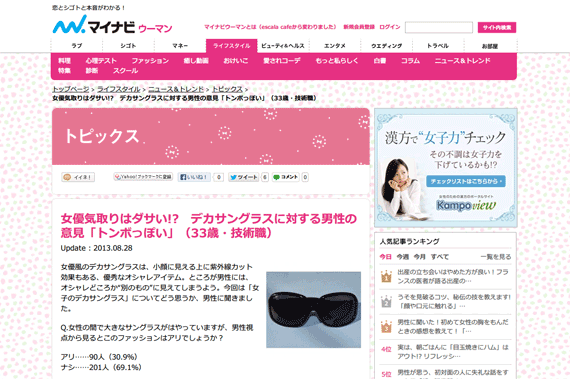Click the トップページ breadcrumb link
The width and height of the screenshot is (570, 379).
click(71, 89)
